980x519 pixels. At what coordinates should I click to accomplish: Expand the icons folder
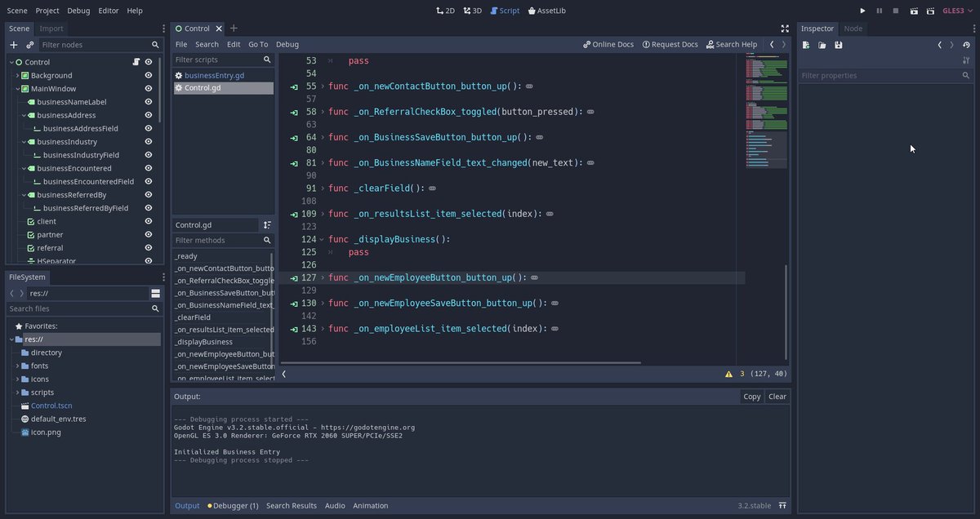(17, 379)
